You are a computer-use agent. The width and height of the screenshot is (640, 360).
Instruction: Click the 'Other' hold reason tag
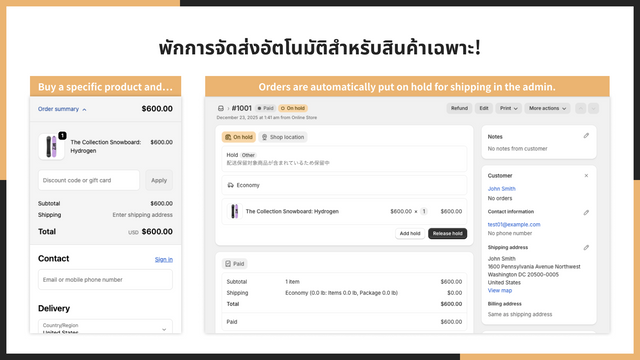pos(248,155)
